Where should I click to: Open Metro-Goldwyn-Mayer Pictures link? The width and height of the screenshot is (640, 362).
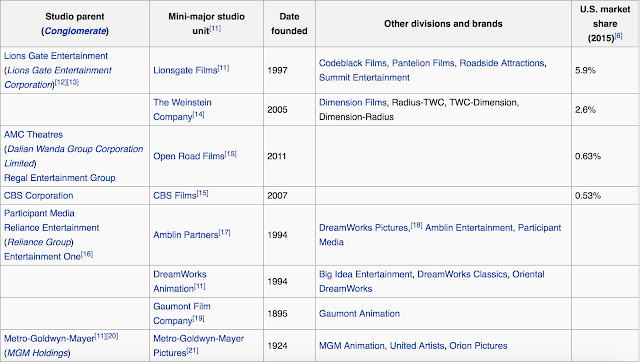coord(198,346)
